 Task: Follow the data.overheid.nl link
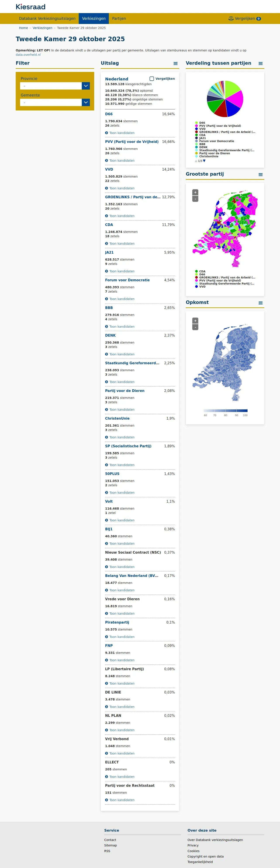click(x=28, y=55)
